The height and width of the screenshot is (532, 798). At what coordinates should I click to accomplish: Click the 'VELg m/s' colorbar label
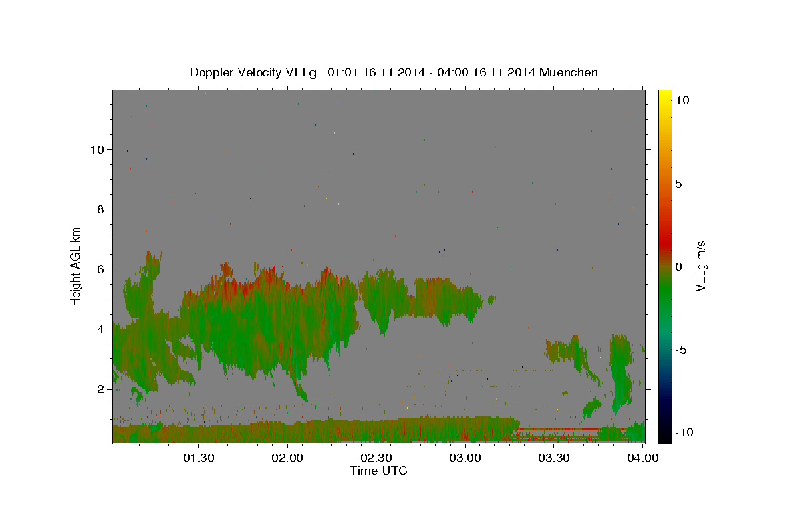click(x=700, y=266)
